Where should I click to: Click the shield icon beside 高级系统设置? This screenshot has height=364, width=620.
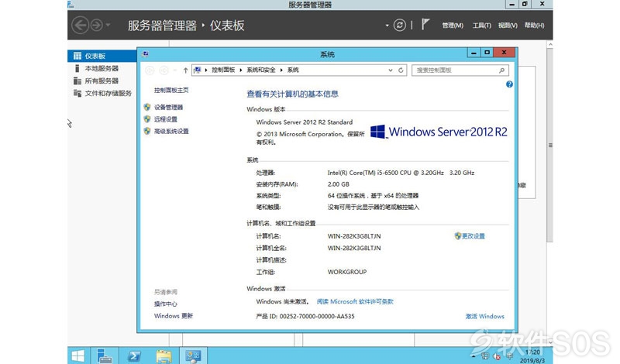tap(147, 131)
